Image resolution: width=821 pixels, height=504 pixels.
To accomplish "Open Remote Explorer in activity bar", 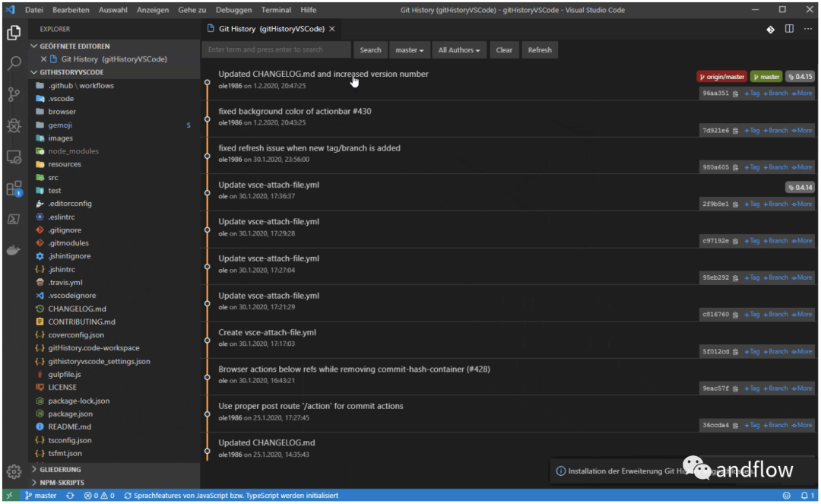I will click(x=14, y=157).
